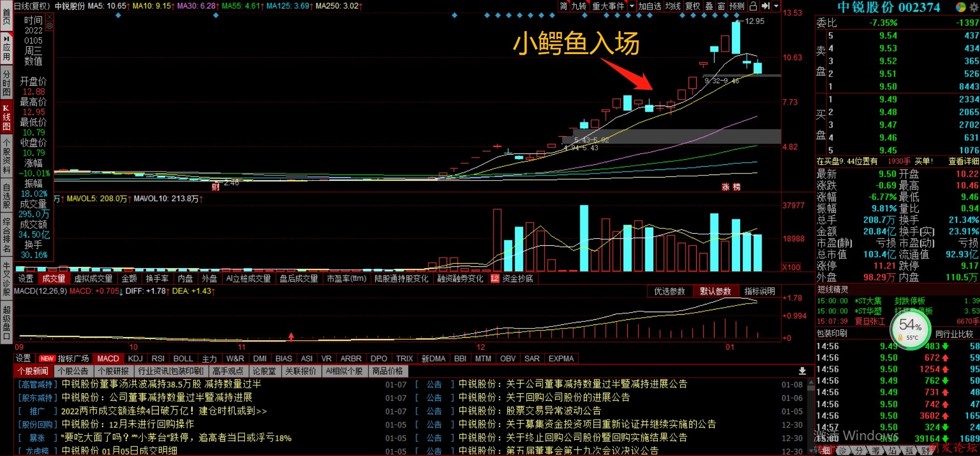Image resolution: width=980 pixels, height=456 pixels.
Task: Click the colorful pie chart icon
Action: tap(961, 7)
